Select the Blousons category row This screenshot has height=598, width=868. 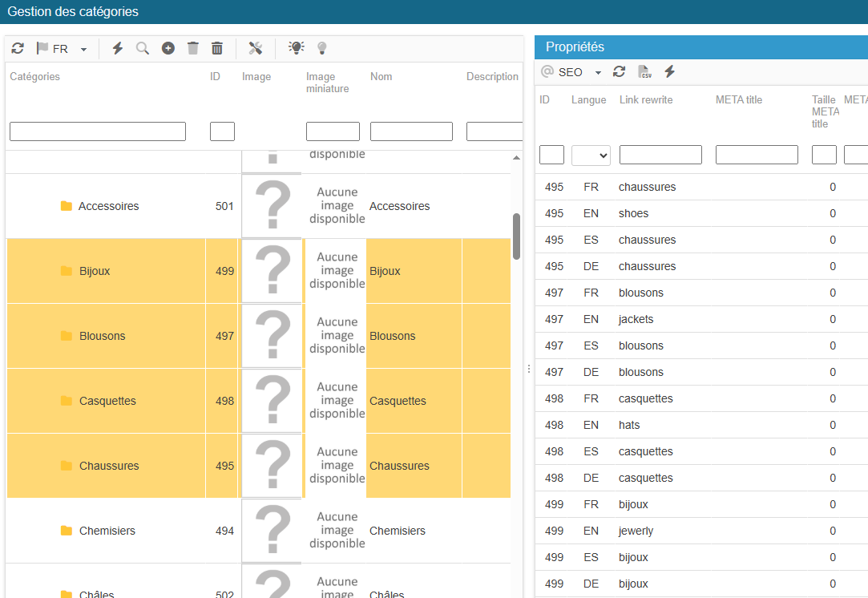tap(259, 336)
